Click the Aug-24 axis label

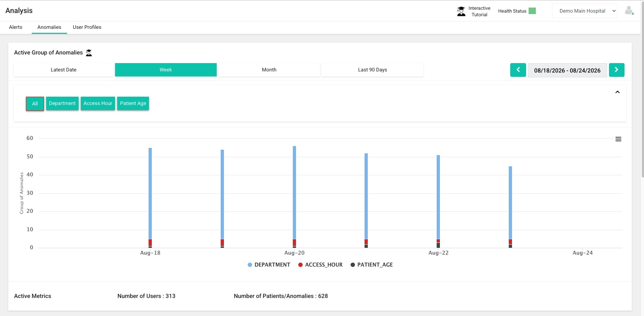coord(582,253)
